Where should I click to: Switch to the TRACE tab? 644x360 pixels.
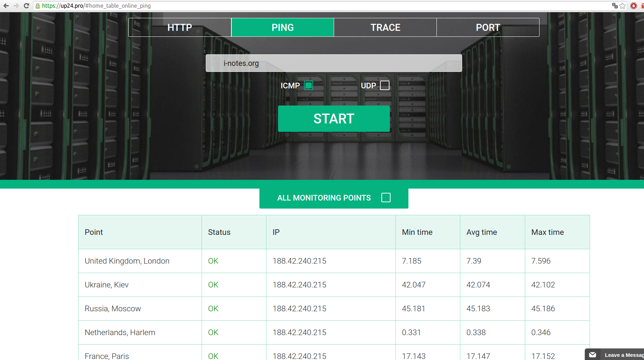(385, 27)
